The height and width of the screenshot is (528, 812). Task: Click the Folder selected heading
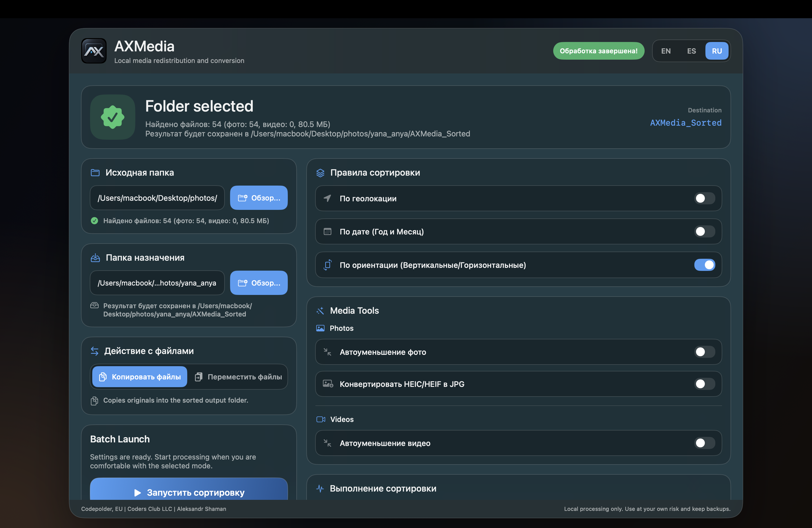pos(199,106)
